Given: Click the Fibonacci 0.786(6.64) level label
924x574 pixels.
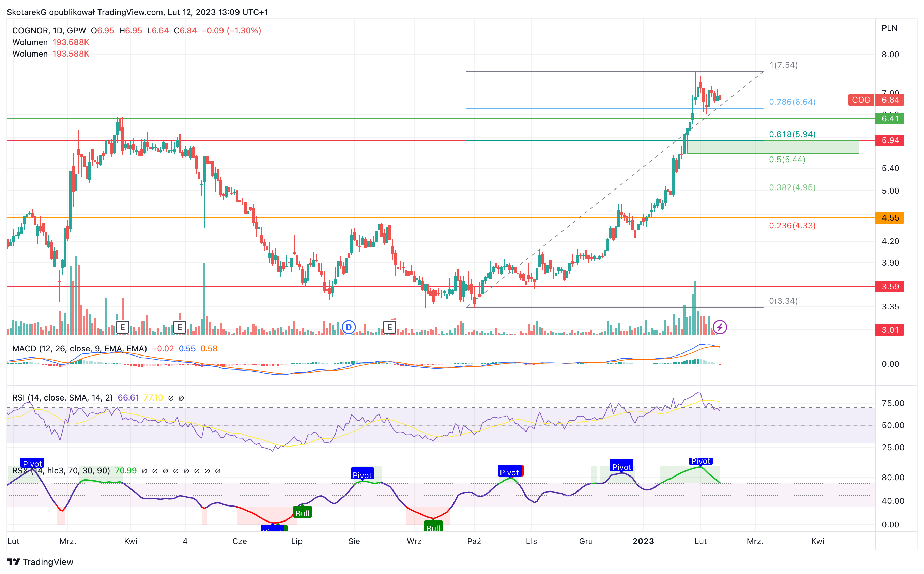Looking at the screenshot, I should pos(792,102).
